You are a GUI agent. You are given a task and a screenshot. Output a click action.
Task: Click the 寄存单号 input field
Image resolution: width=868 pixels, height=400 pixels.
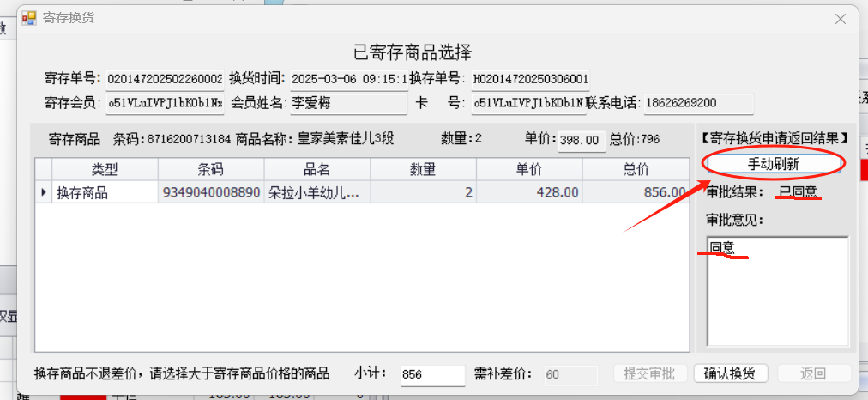pos(165,79)
